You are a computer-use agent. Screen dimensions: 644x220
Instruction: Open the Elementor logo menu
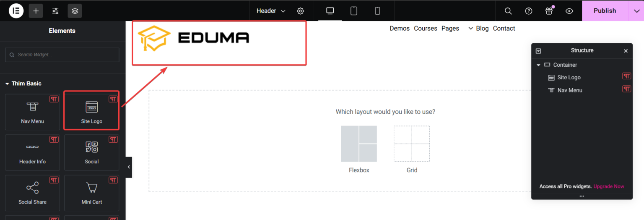tap(16, 11)
